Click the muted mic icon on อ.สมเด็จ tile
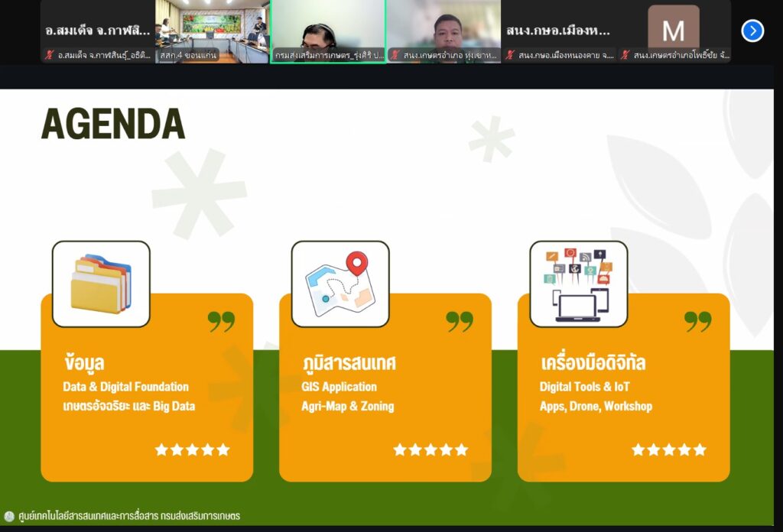Viewport: 783px width, 532px height. [50, 55]
